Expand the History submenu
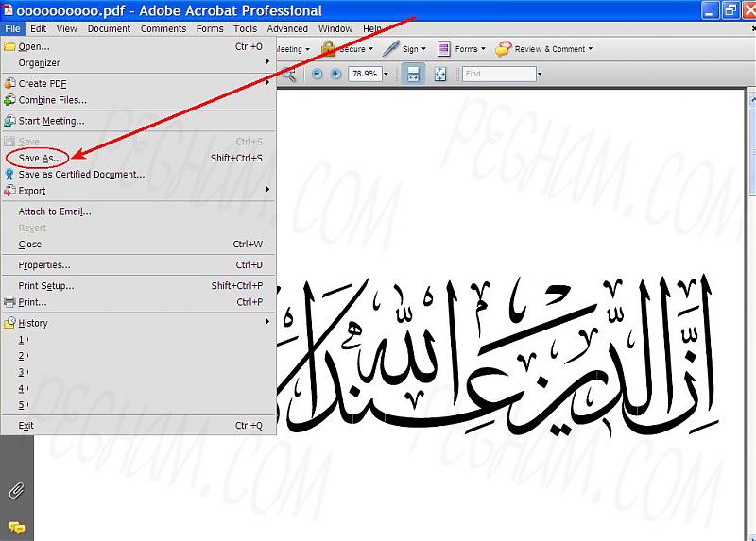 [138, 323]
